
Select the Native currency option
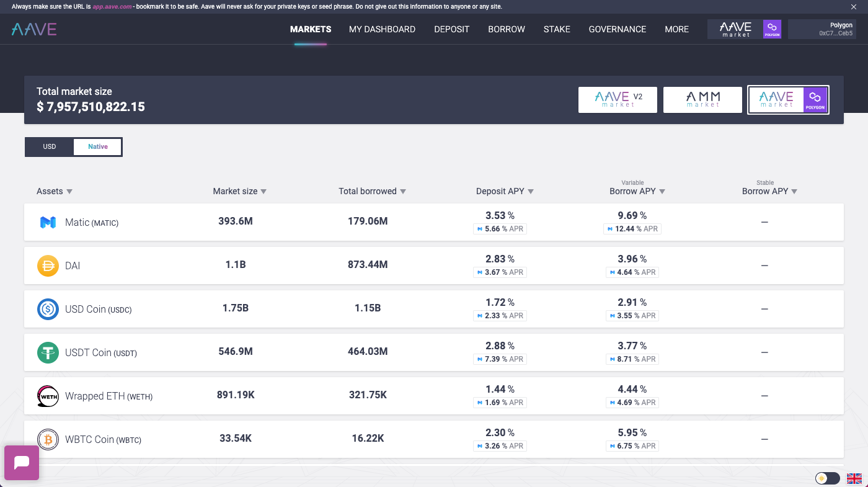[97, 147]
